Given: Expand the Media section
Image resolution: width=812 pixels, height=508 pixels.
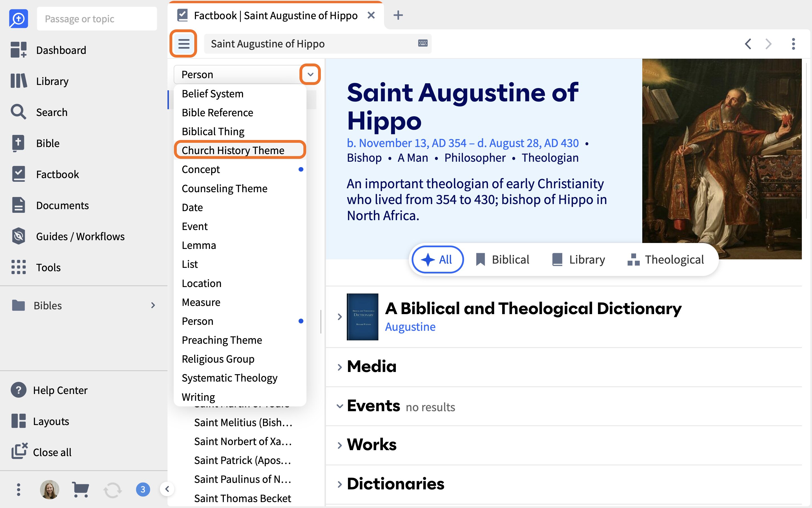Looking at the screenshot, I should [339, 367].
